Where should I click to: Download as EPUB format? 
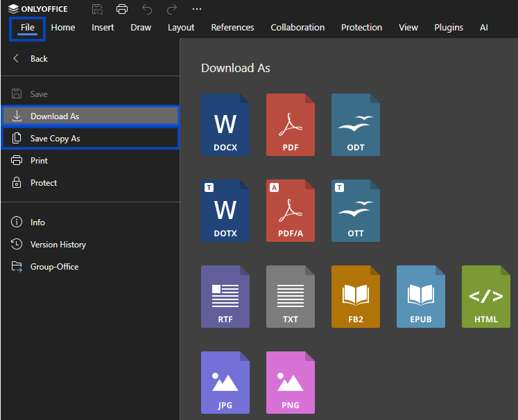coord(420,297)
